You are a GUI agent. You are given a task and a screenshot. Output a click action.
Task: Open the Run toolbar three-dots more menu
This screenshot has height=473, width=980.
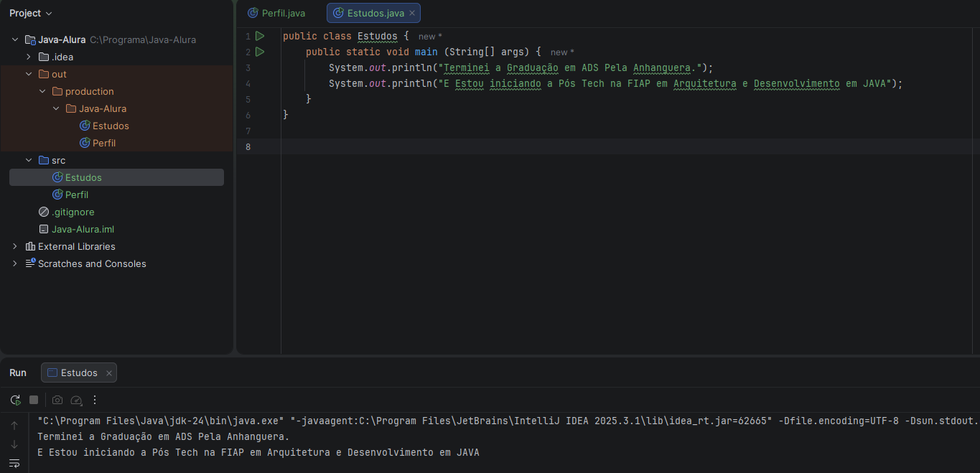point(95,400)
